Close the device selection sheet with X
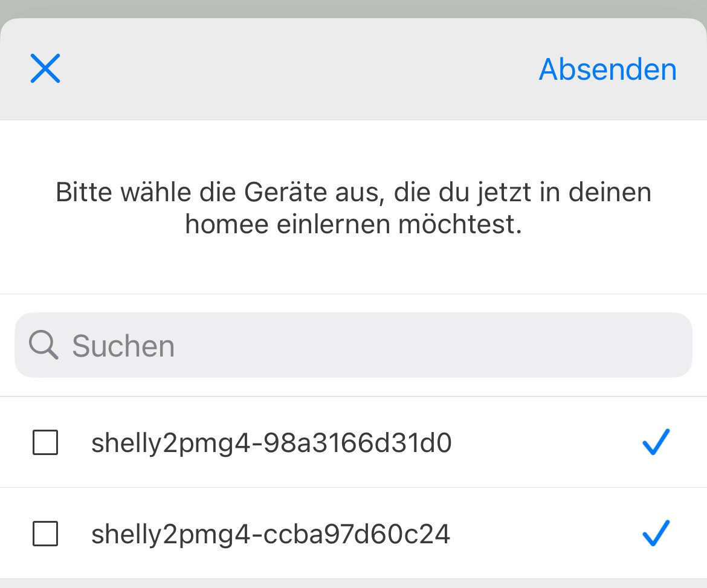 pyautogui.click(x=45, y=68)
